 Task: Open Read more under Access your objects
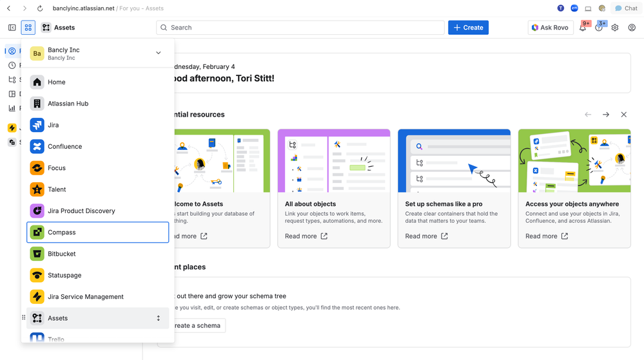click(547, 236)
